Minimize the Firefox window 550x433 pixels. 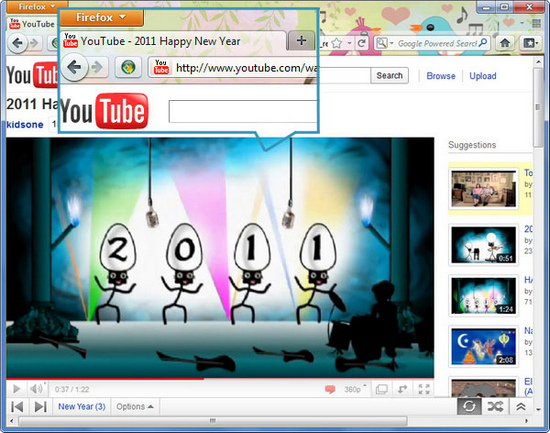pyautogui.click(x=487, y=7)
